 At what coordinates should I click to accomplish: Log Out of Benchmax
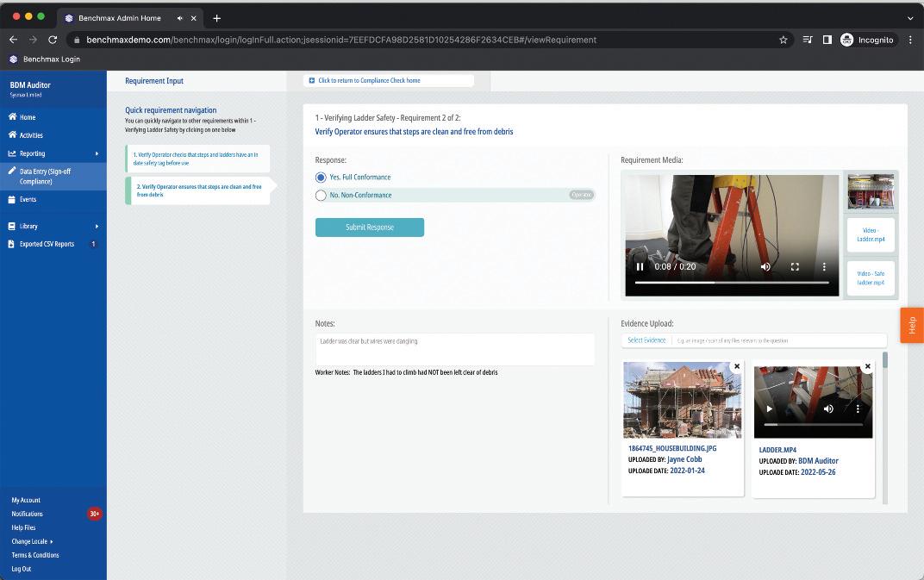(x=22, y=569)
